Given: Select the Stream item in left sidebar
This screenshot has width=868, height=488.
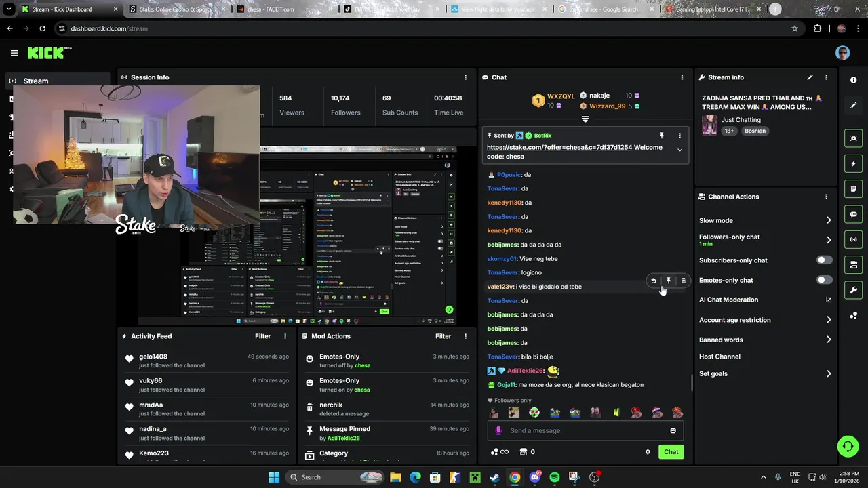Looking at the screenshot, I should 58,81.
